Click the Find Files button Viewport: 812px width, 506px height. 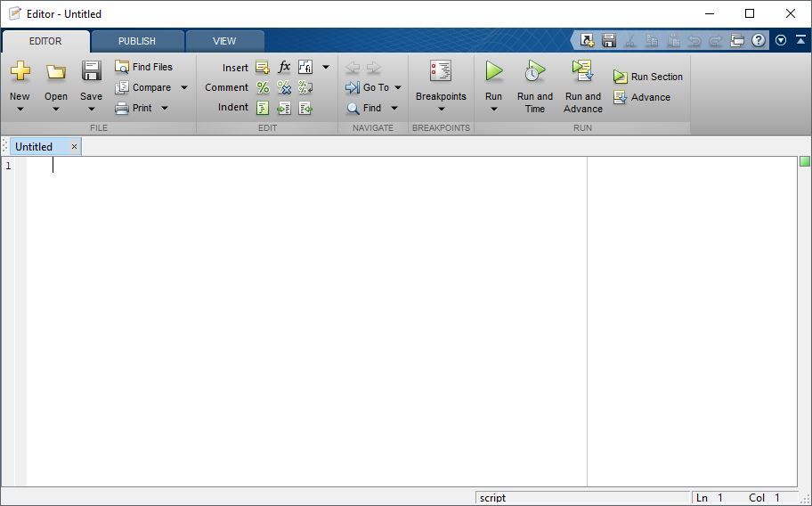pyautogui.click(x=143, y=67)
